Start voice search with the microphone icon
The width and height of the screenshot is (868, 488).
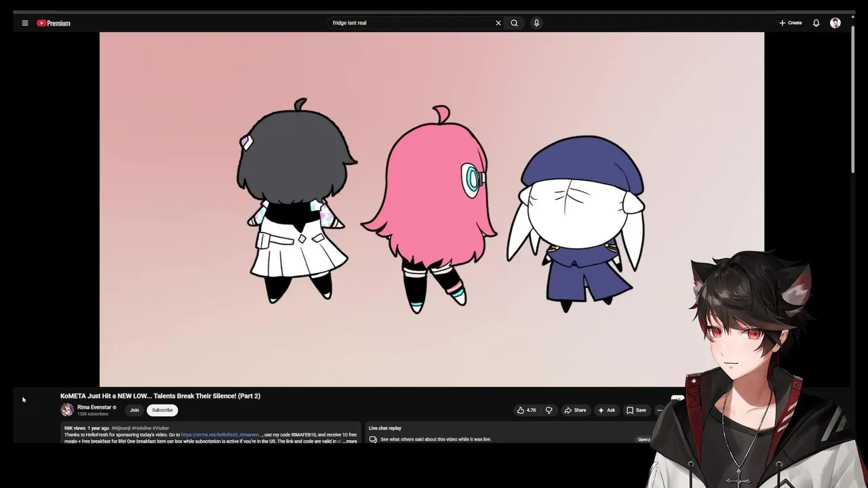[536, 23]
